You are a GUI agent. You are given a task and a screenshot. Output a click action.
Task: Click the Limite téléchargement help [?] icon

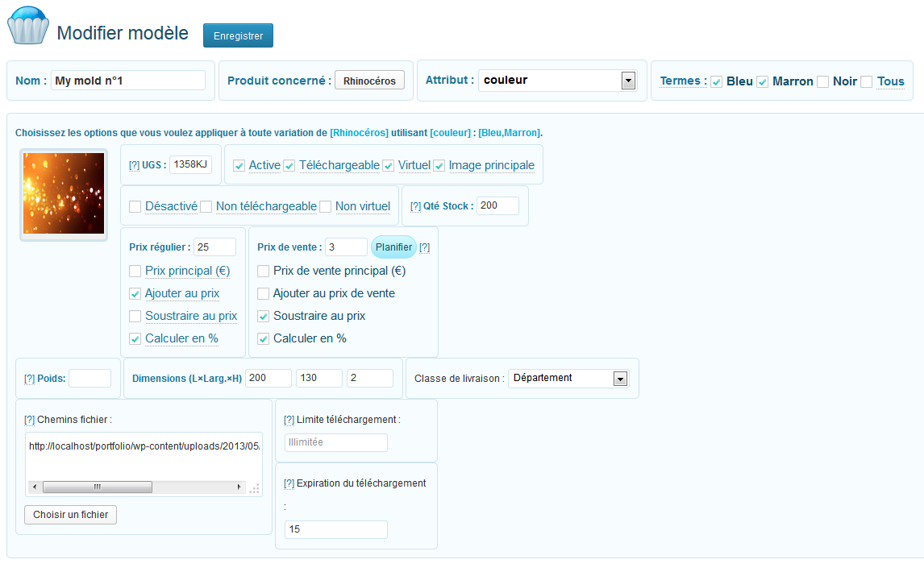(x=289, y=421)
